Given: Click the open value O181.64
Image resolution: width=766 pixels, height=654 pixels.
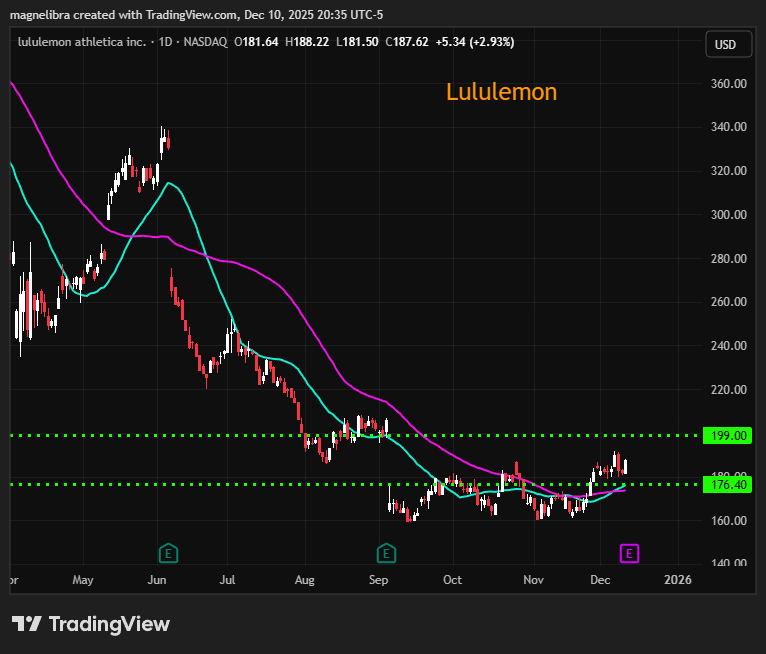Looking at the screenshot, I should [256, 42].
